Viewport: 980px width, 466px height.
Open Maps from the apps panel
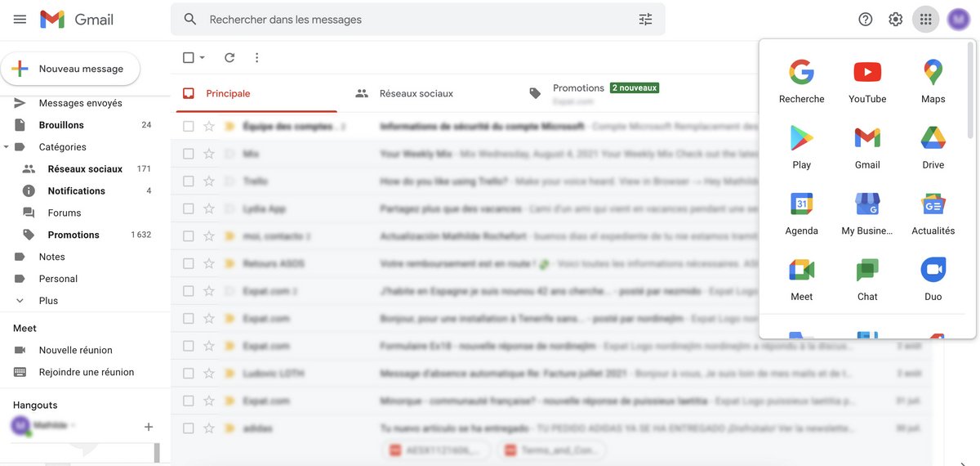pyautogui.click(x=933, y=82)
